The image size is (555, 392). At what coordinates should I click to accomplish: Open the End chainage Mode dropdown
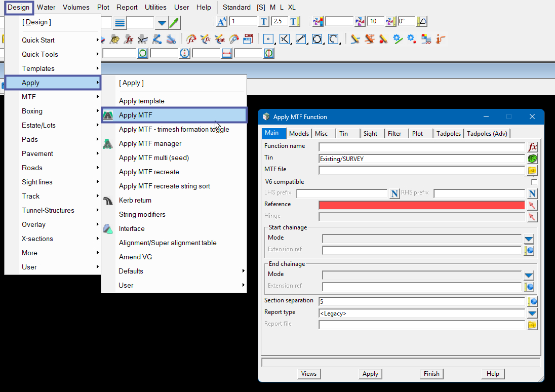pyautogui.click(x=529, y=276)
